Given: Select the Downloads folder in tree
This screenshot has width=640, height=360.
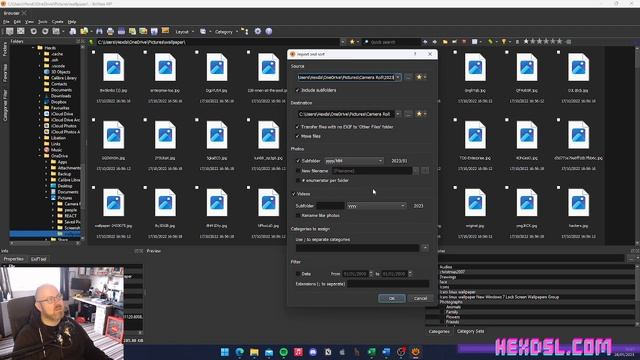Looking at the screenshot, I should point(61,96).
